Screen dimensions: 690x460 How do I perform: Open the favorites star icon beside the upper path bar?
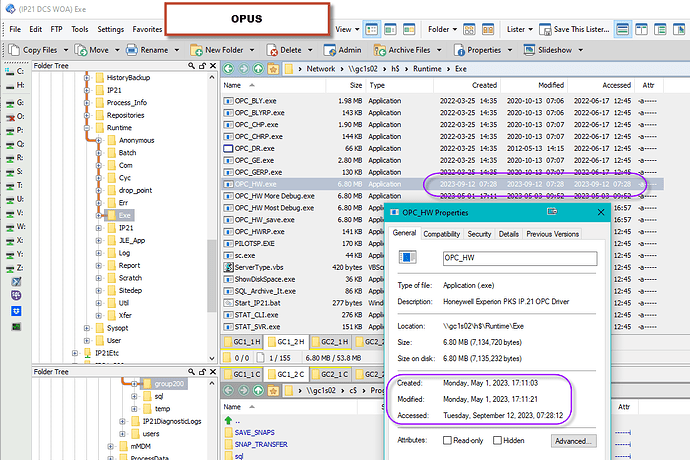pos(273,69)
